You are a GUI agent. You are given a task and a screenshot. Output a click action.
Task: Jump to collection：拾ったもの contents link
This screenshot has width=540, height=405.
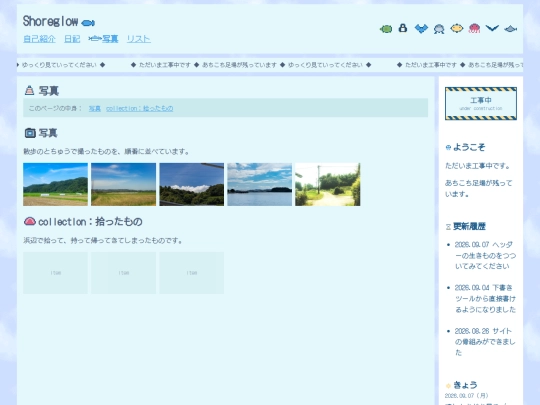coord(139,108)
